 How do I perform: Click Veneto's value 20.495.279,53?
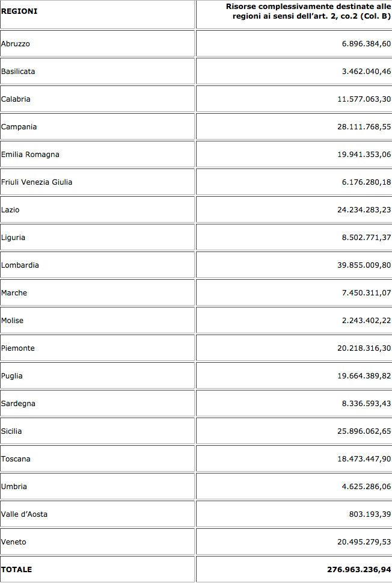364,542
